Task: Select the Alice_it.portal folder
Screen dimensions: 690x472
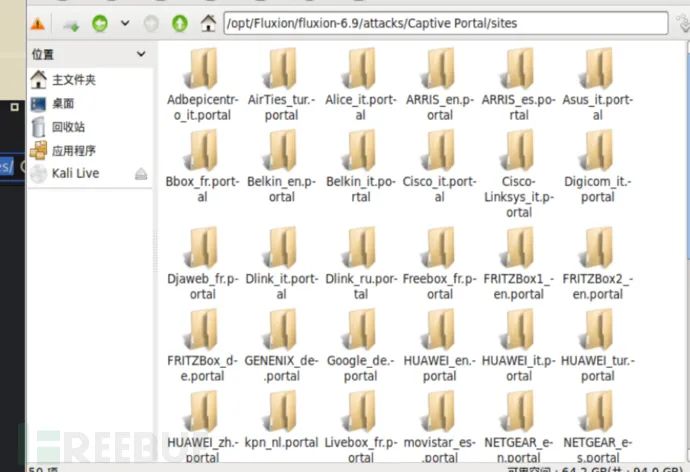Action: [361, 85]
